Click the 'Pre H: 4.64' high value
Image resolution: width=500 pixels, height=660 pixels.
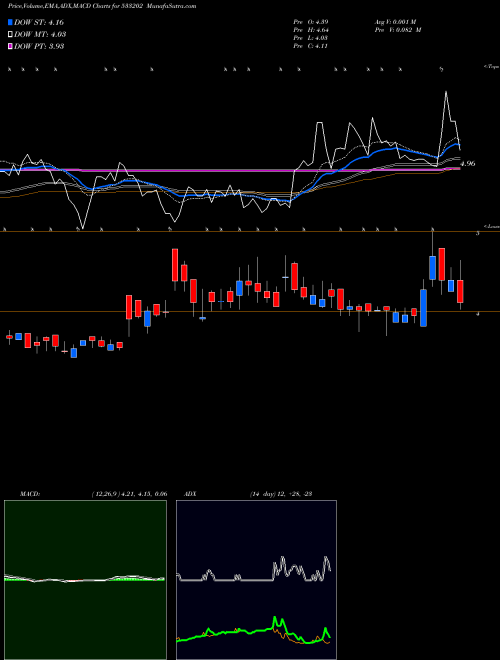click(x=311, y=30)
